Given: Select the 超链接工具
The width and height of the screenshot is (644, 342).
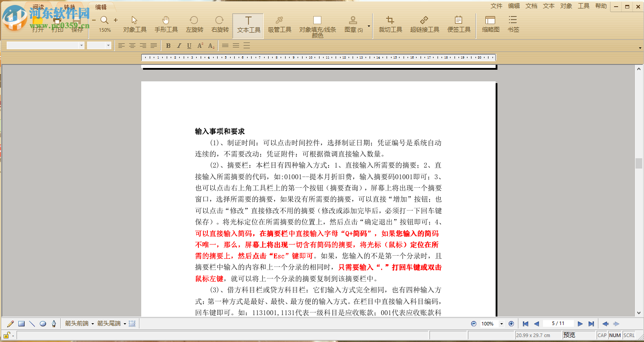Looking at the screenshot, I should tap(424, 25).
